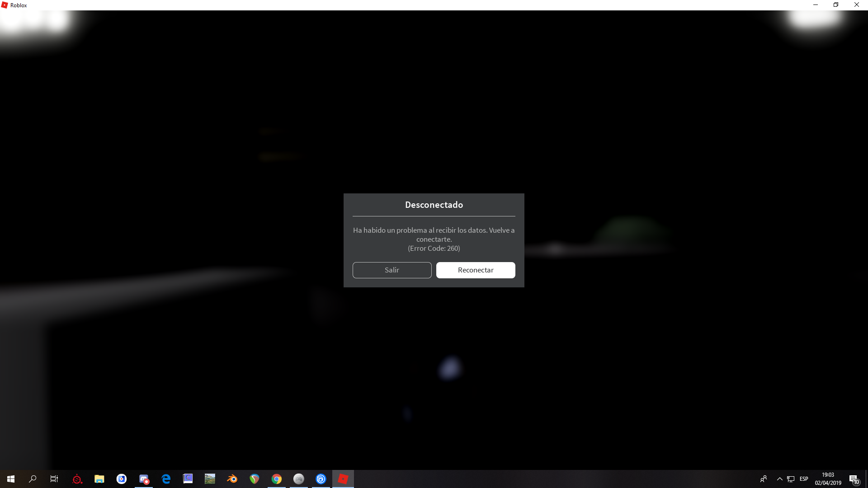868x488 pixels.
Task: Open Task View from the taskbar
Action: coord(54,479)
